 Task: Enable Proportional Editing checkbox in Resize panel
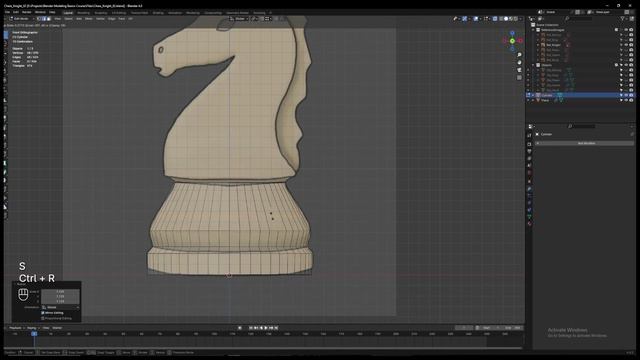pyautogui.click(x=42, y=318)
